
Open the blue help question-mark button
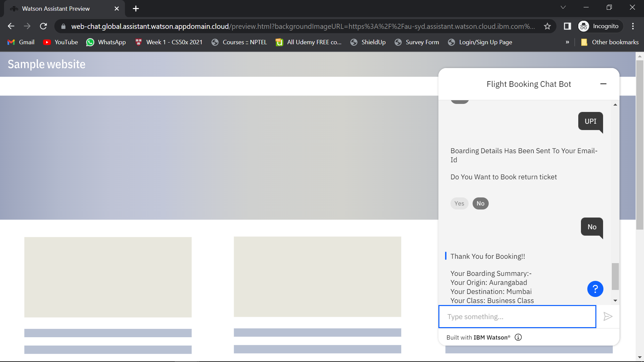point(595,289)
